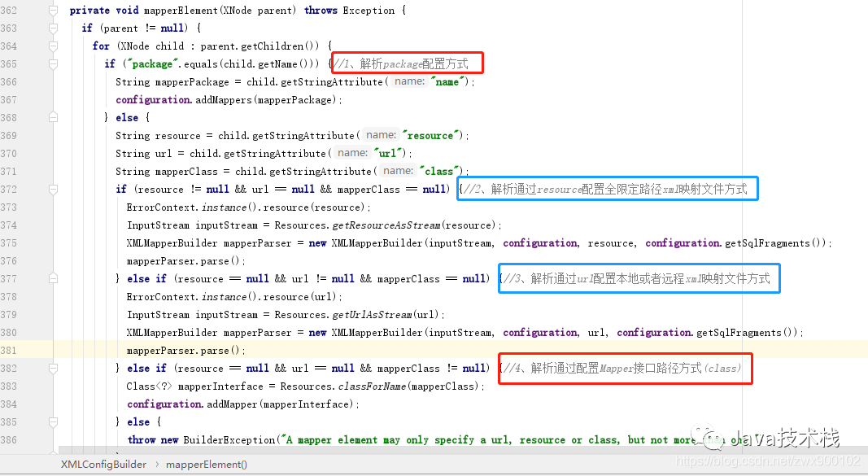Click 'configuration.addMappers(mapperPackage)' call
This screenshot has height=476, width=868.
226,99
